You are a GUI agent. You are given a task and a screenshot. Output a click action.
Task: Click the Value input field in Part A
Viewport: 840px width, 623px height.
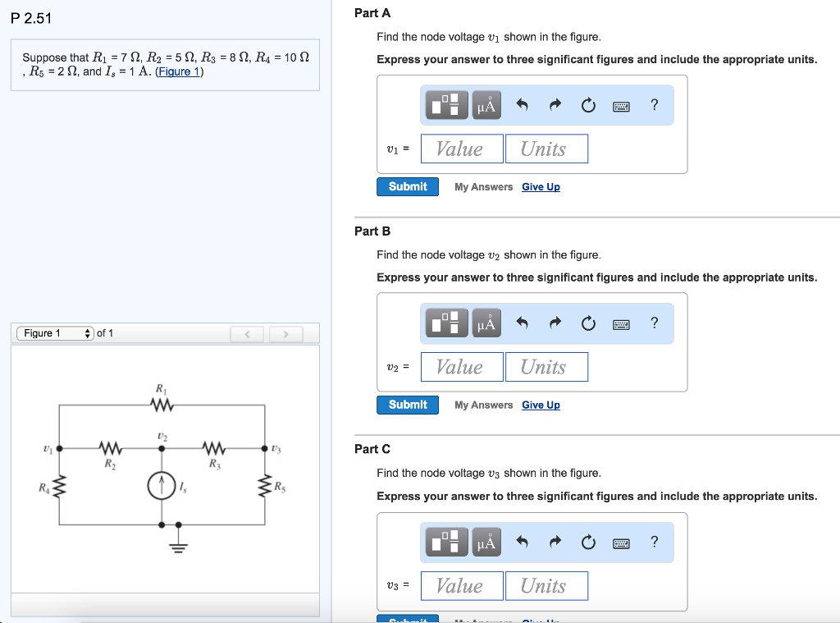click(461, 149)
